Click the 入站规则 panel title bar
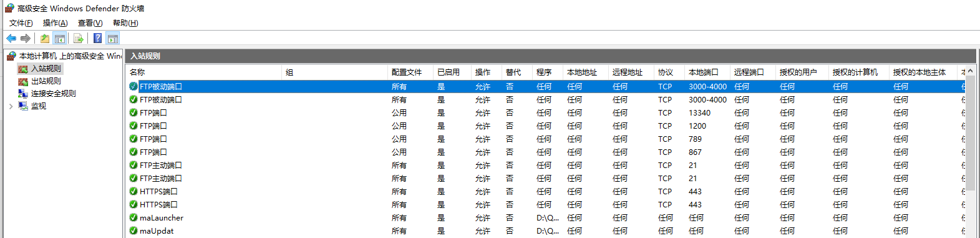 [550, 56]
